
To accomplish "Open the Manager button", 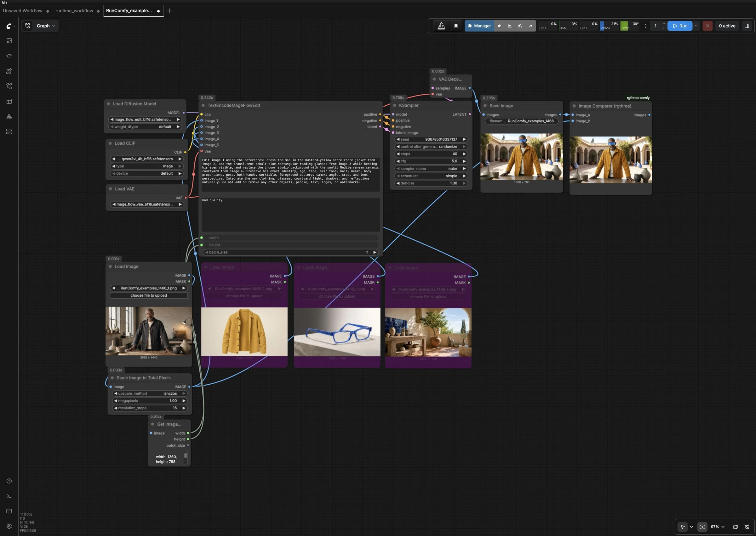I will click(479, 26).
